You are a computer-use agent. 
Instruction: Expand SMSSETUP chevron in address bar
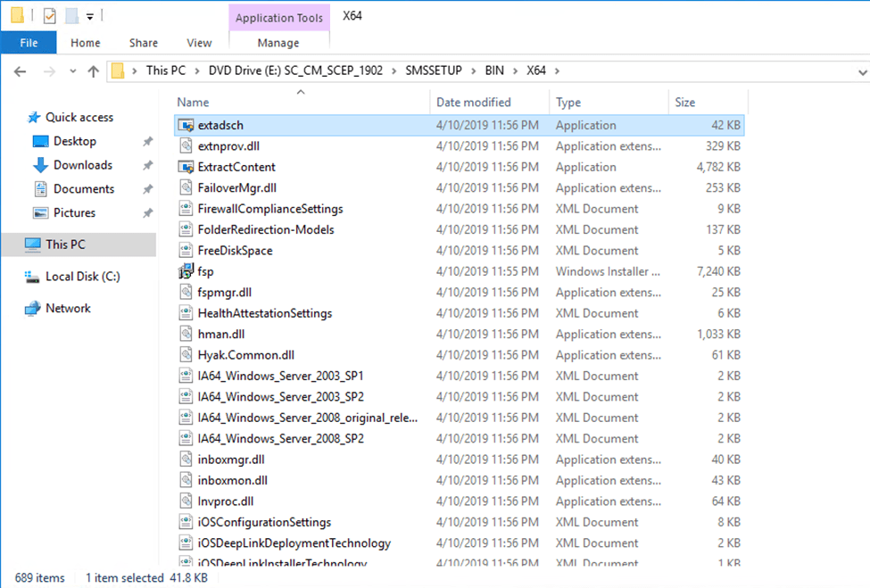click(x=473, y=71)
